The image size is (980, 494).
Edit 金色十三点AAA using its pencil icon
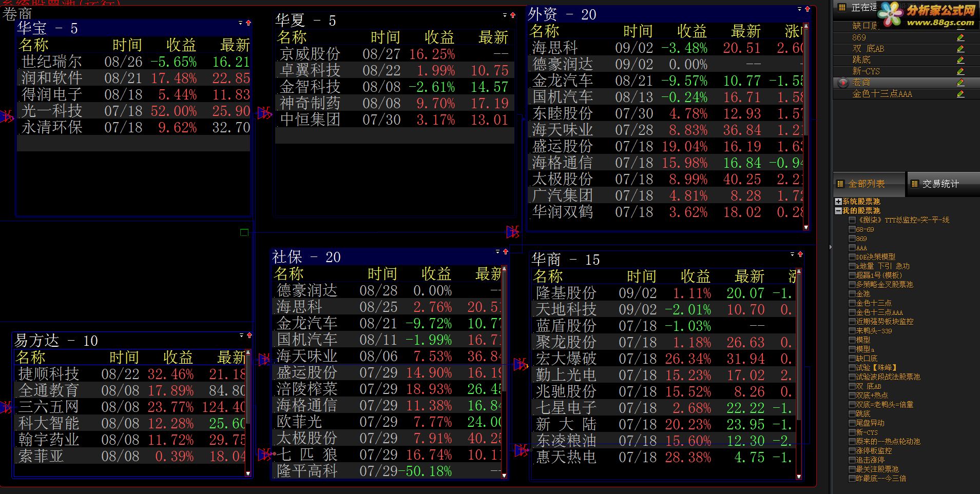pyautogui.click(x=960, y=94)
